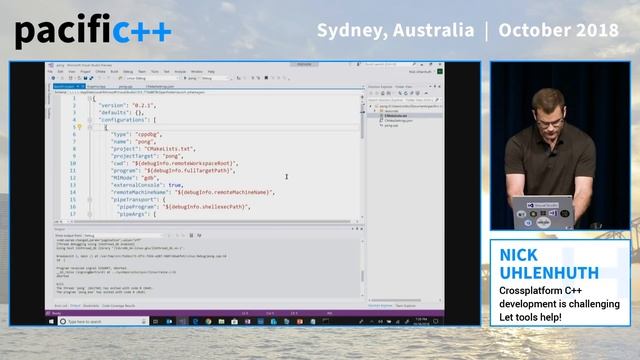Collapse the pipeArgs array on line 17

(x=89, y=214)
